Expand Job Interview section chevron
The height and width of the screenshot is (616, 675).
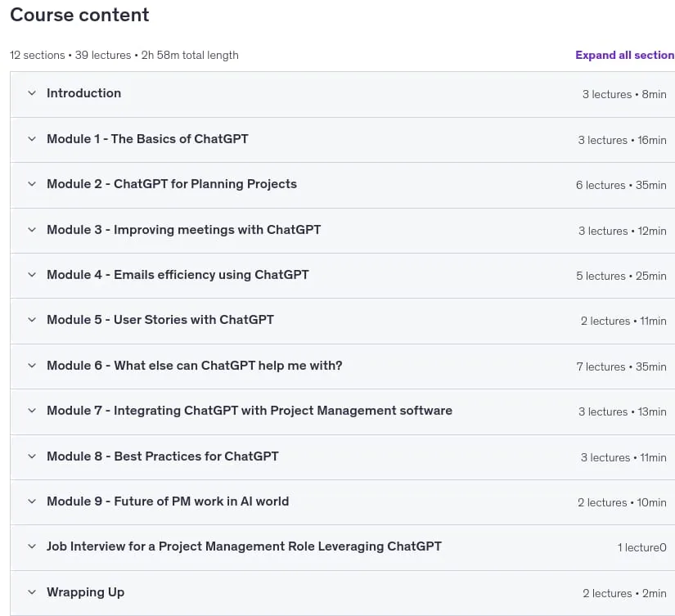pos(32,546)
